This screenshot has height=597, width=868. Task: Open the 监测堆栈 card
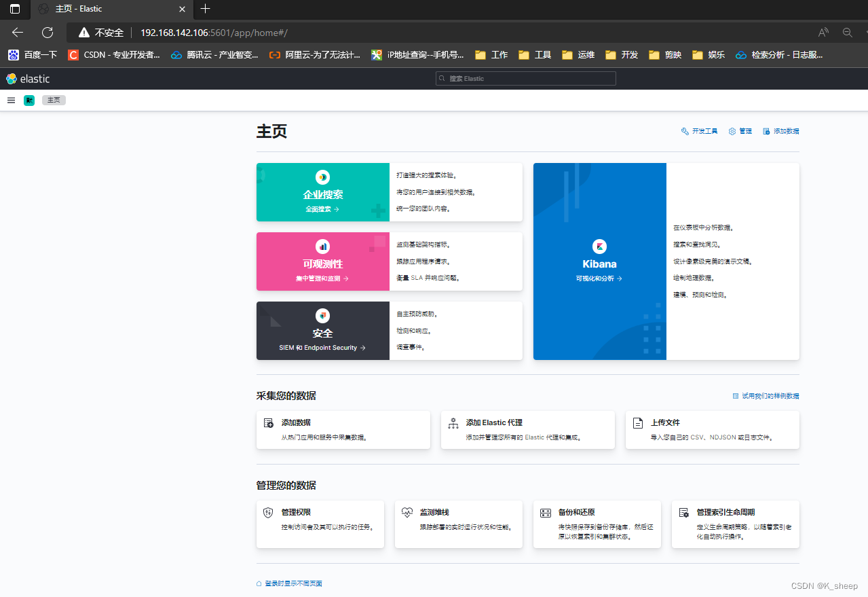[x=459, y=524]
